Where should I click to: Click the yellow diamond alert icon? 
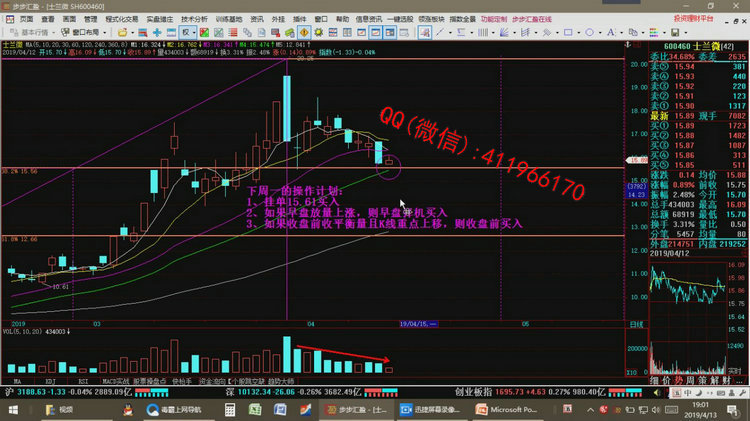pyautogui.click(x=303, y=31)
